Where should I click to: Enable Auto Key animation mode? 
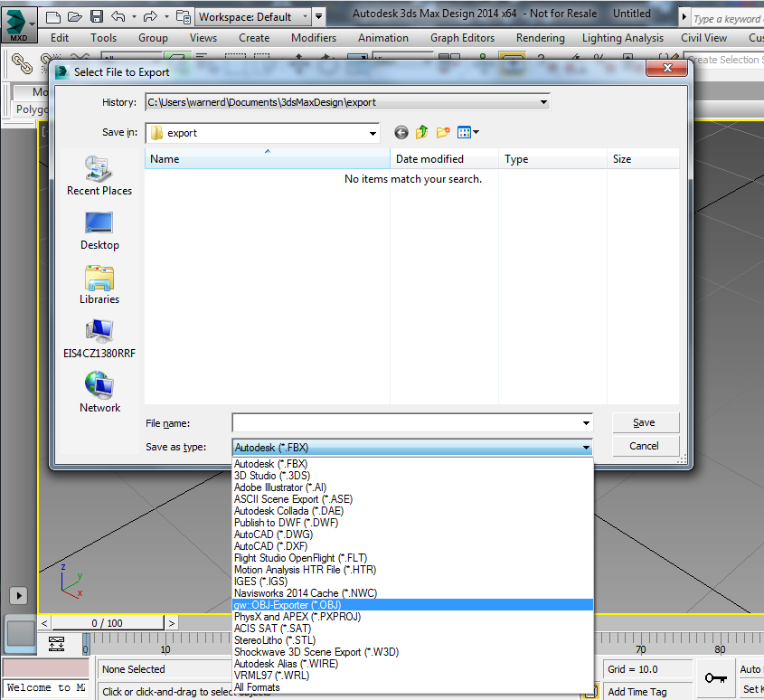(750, 668)
